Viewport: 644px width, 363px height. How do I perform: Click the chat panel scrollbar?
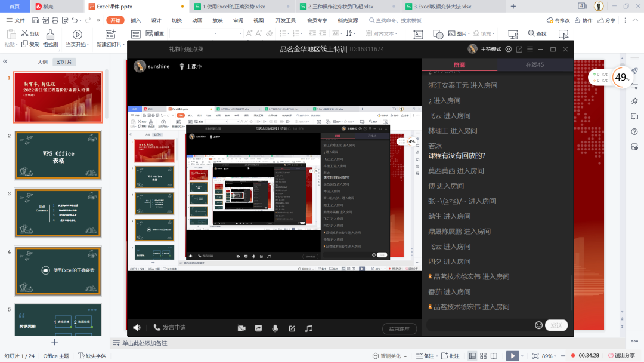pyautogui.click(x=572, y=292)
